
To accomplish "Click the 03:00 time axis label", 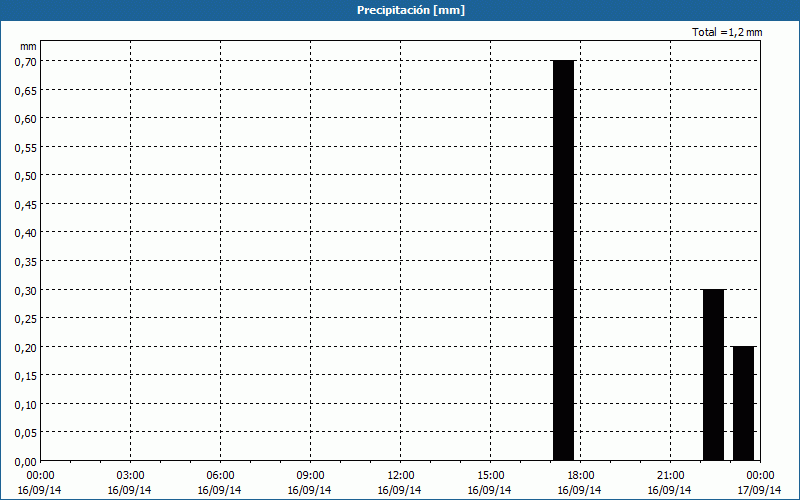I will coord(130,475).
